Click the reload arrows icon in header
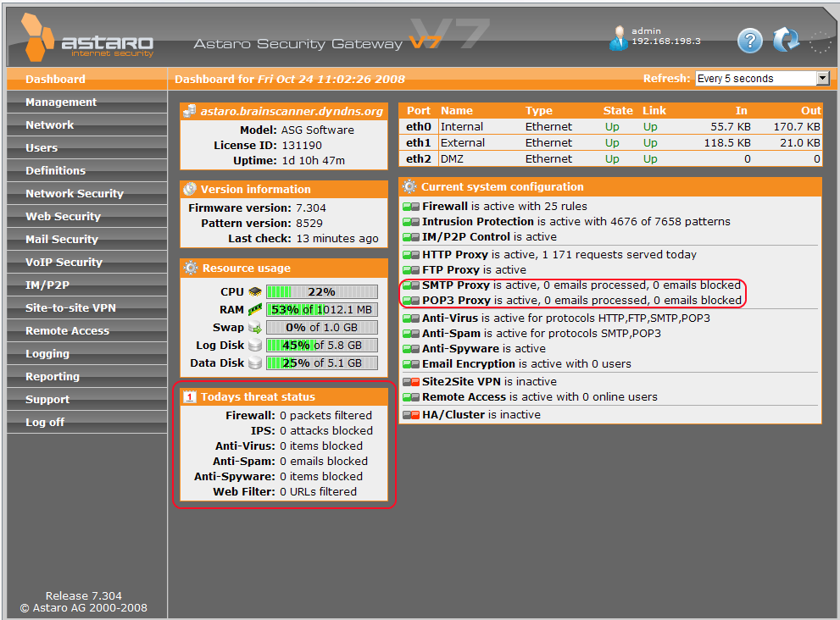This screenshot has height=620, width=840. (786, 40)
